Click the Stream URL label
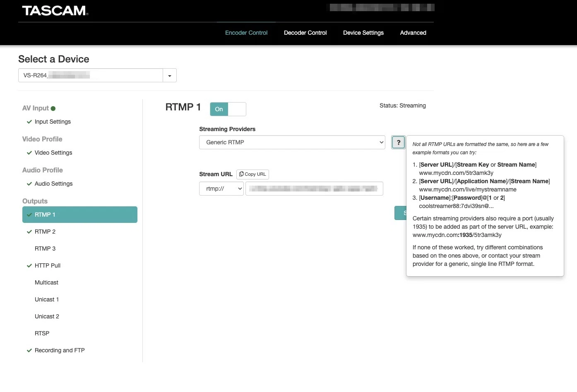The image size is (577, 392). click(216, 174)
